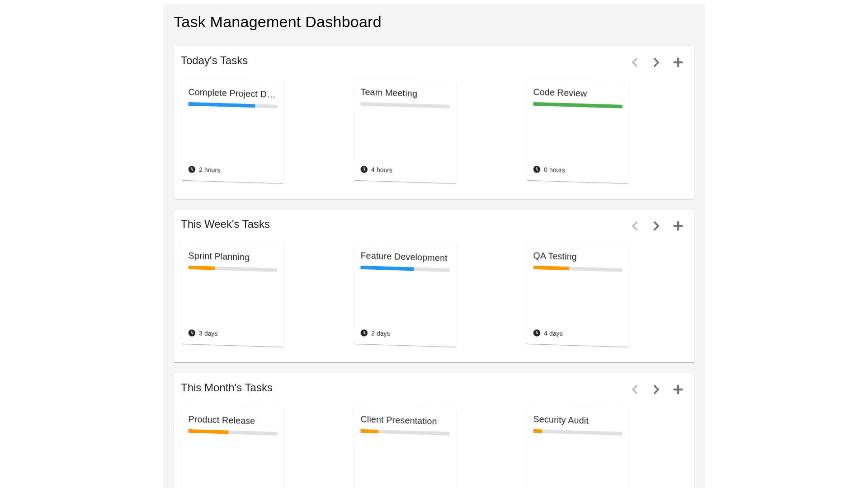Click clock icon on QA Testing card

click(x=537, y=333)
